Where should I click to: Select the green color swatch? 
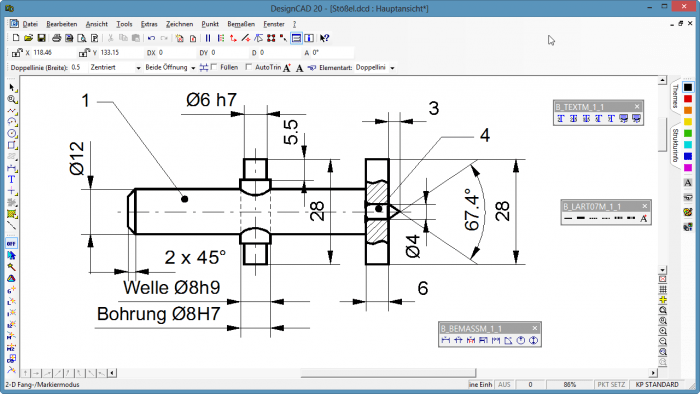click(688, 133)
